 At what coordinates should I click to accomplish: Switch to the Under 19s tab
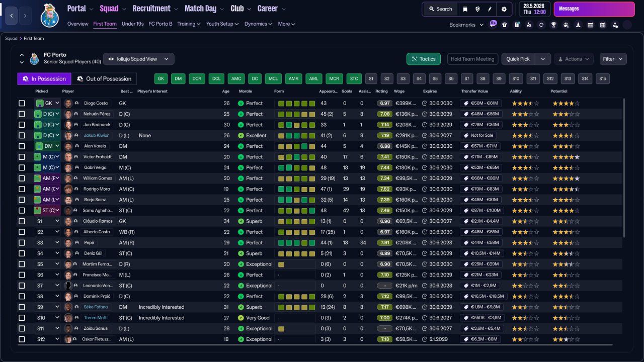[x=133, y=24]
